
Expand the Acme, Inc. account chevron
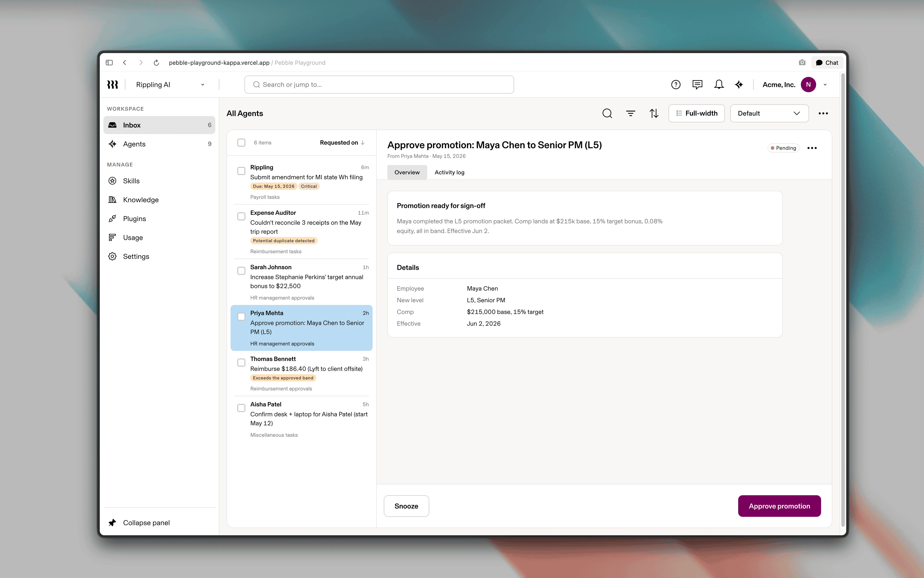tap(825, 85)
